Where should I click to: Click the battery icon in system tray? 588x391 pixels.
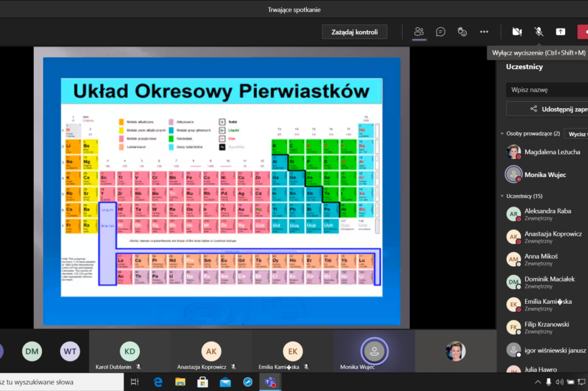click(x=570, y=382)
